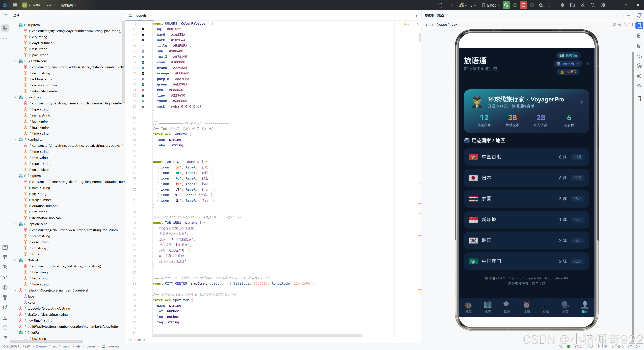Open the Previewer panel icon on right bar
644x350 pixels.
pyautogui.click(x=639, y=25)
